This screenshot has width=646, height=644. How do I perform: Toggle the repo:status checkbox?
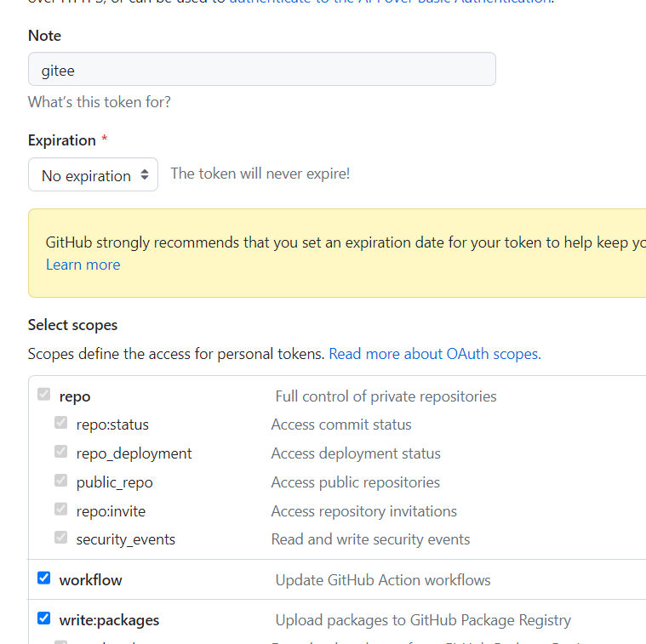point(61,423)
